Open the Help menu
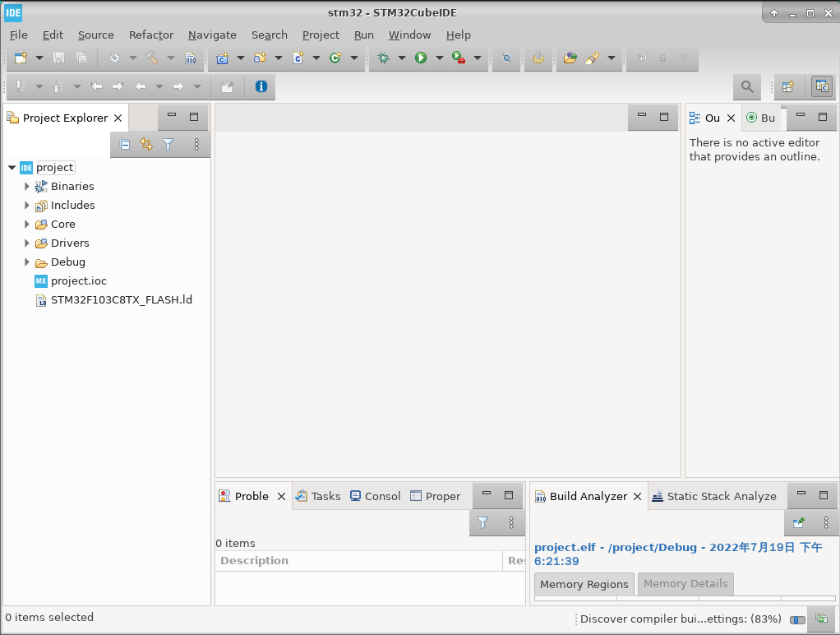Screen dimensions: 840x635 pos(459,35)
